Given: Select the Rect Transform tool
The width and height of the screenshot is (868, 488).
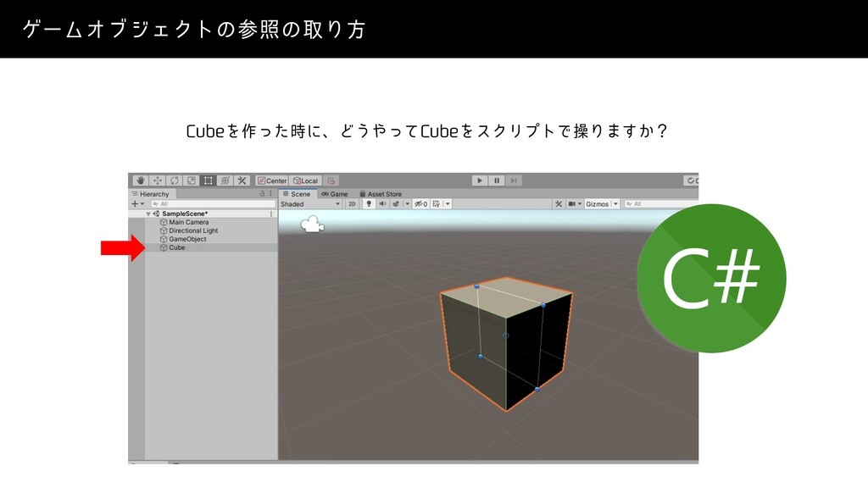Looking at the screenshot, I should tap(209, 180).
